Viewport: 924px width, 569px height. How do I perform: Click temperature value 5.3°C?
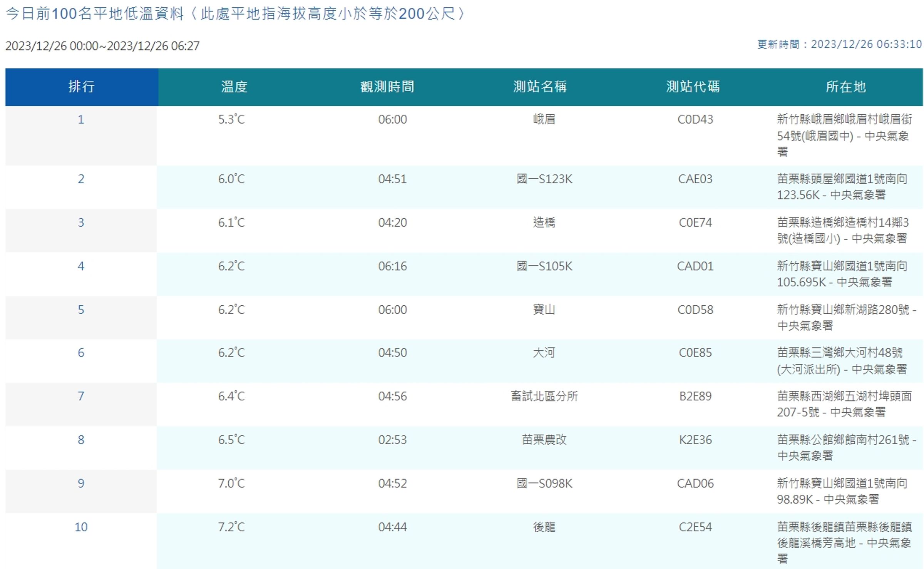231,119
